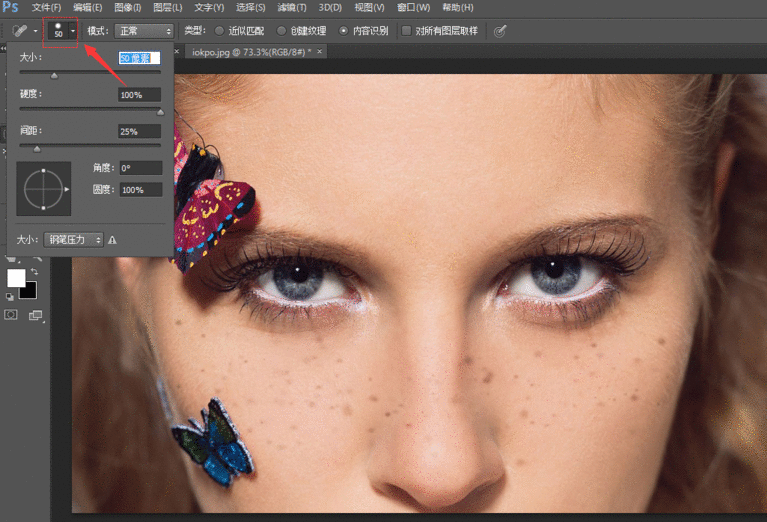
Task: Select the 内容识别 radio option
Action: 344,31
